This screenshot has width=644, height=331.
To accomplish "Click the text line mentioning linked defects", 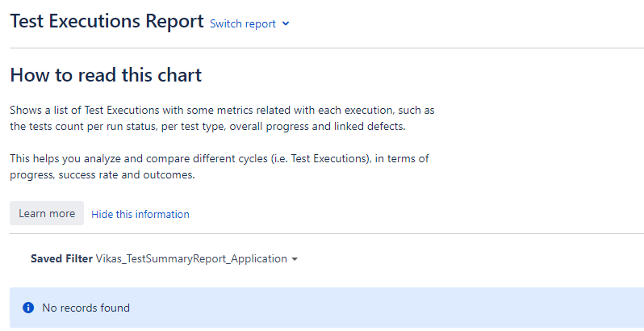I will (207, 127).
